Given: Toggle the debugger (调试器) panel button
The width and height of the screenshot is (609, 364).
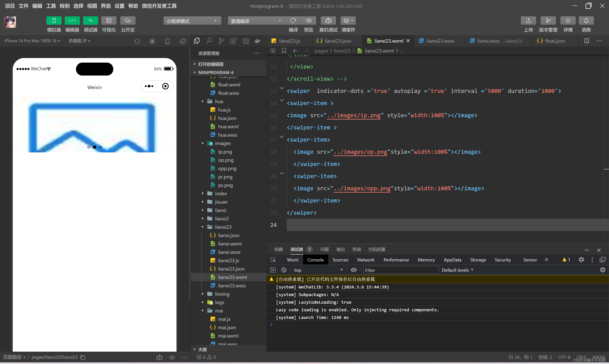Looking at the screenshot, I should [x=91, y=21].
